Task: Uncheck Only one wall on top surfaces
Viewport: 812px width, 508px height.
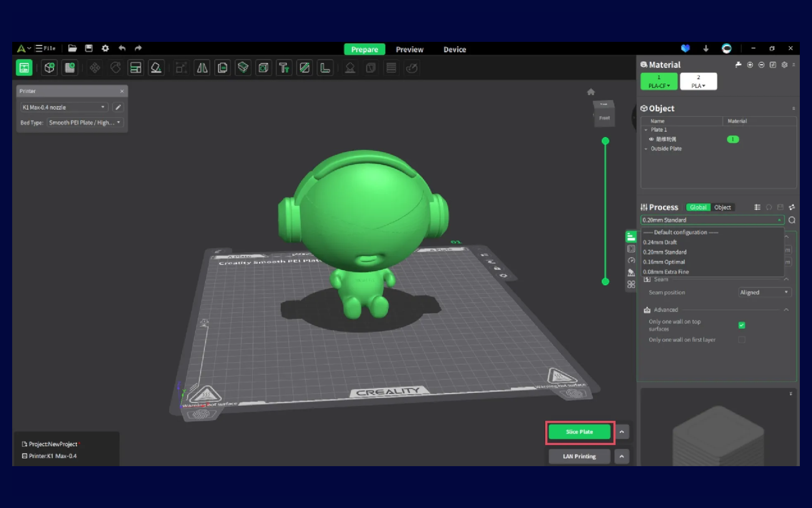Action: pyautogui.click(x=741, y=325)
